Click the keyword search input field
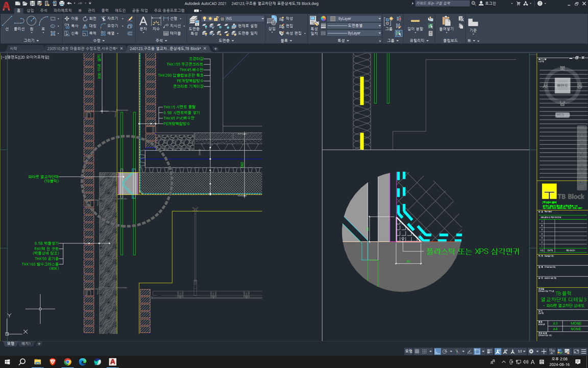The image size is (588, 368). point(442,4)
